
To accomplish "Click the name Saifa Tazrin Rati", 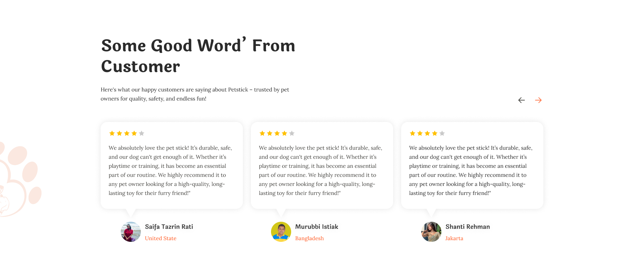I will (x=169, y=227).
